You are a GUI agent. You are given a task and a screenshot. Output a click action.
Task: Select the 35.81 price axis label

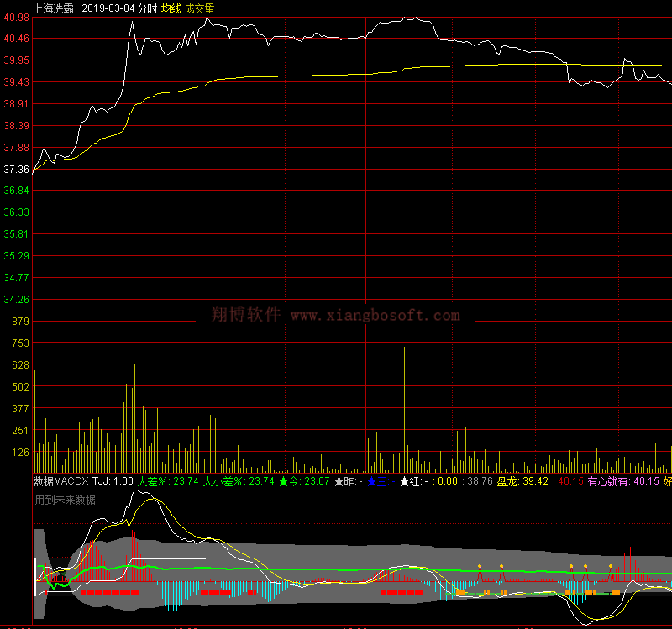tap(16, 234)
